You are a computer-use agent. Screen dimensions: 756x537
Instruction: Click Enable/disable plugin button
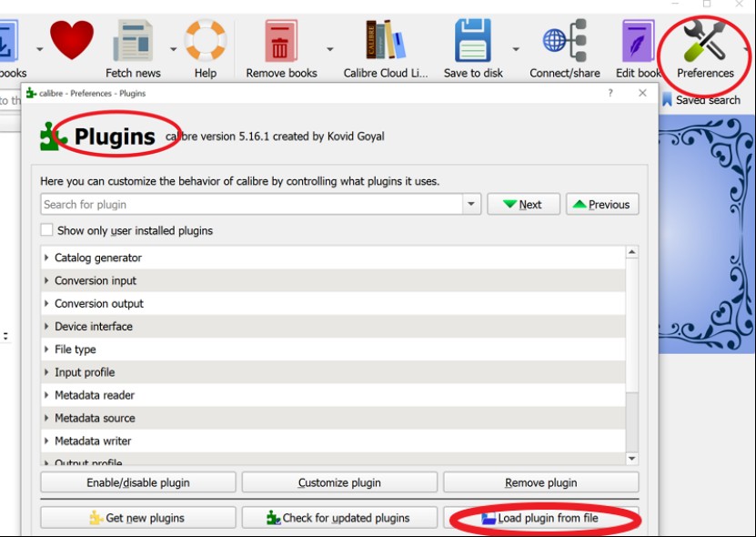(x=138, y=482)
